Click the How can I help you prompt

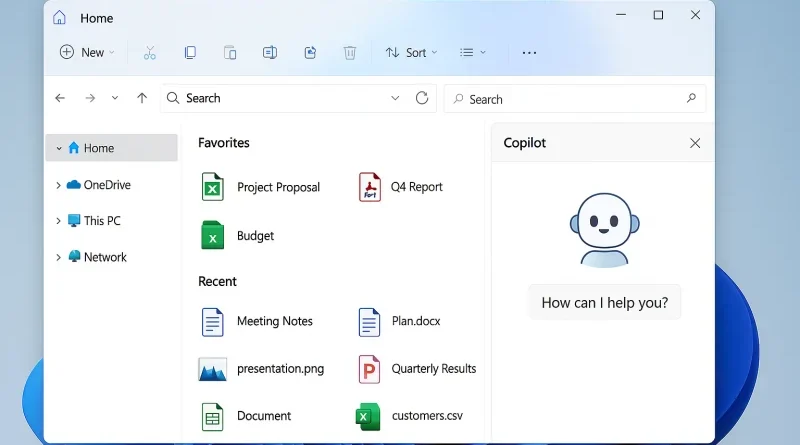(x=605, y=303)
